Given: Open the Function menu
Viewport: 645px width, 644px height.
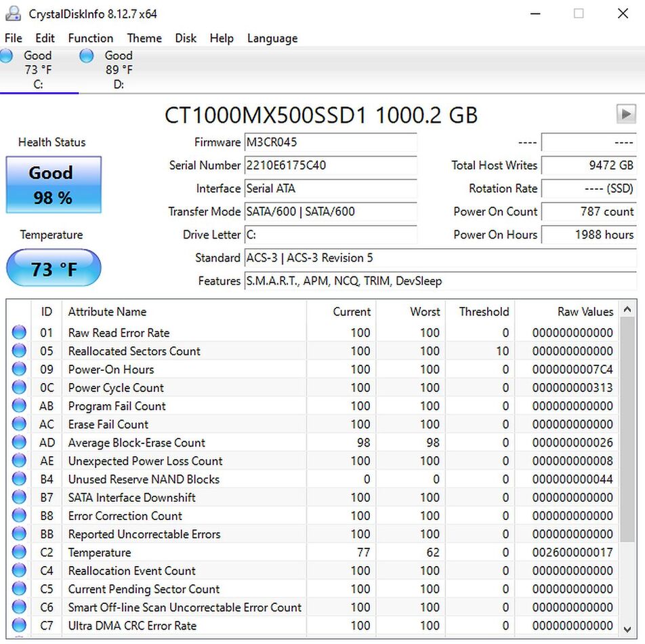Looking at the screenshot, I should pos(90,38).
